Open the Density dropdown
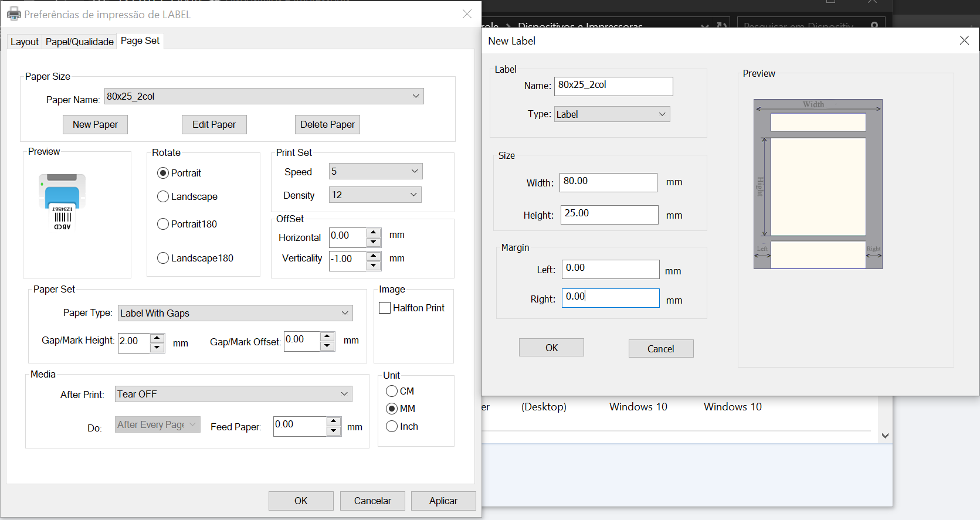Viewport: 980px width, 520px height. pyautogui.click(x=375, y=195)
